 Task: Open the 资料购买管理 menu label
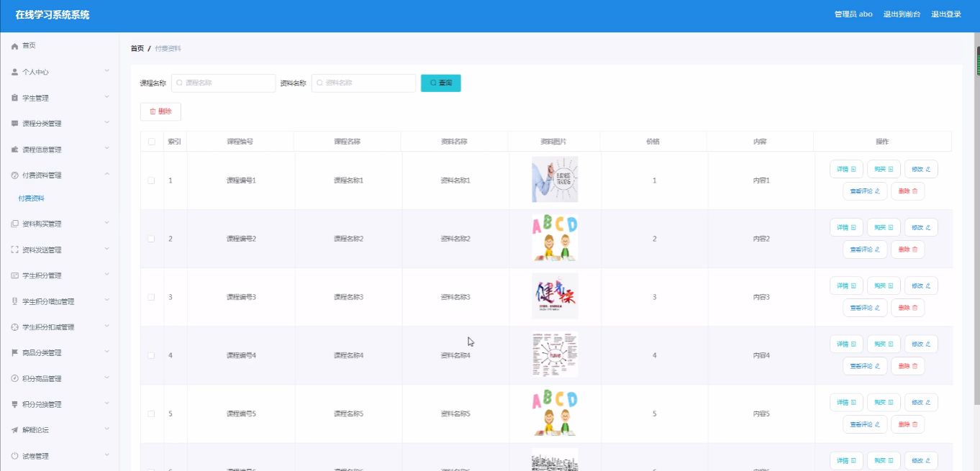(x=42, y=224)
